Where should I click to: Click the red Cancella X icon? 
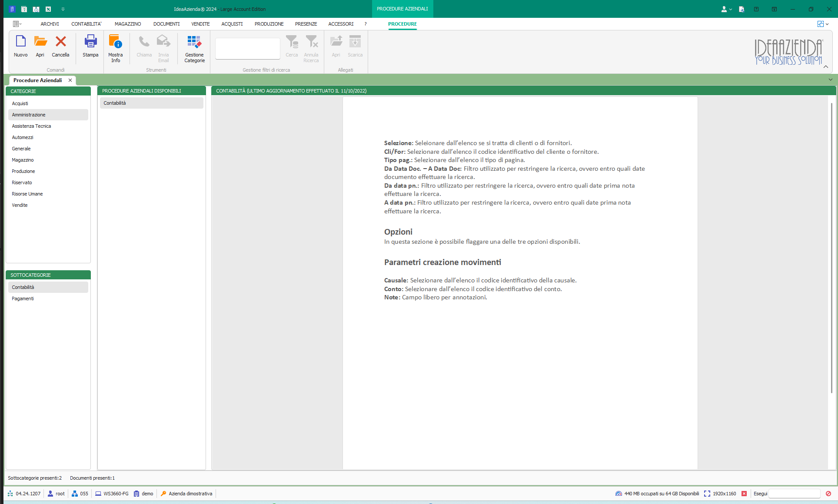click(x=61, y=41)
